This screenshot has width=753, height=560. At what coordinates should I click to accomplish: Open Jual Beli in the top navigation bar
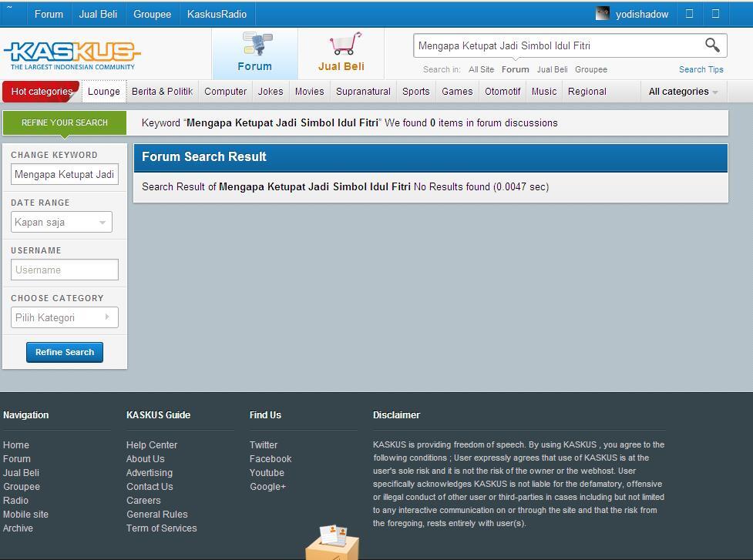98,14
